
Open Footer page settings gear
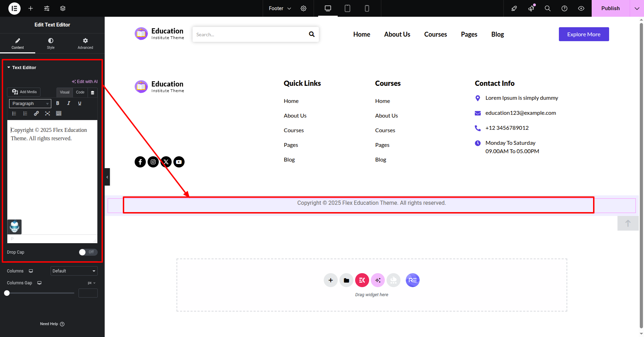304,8
